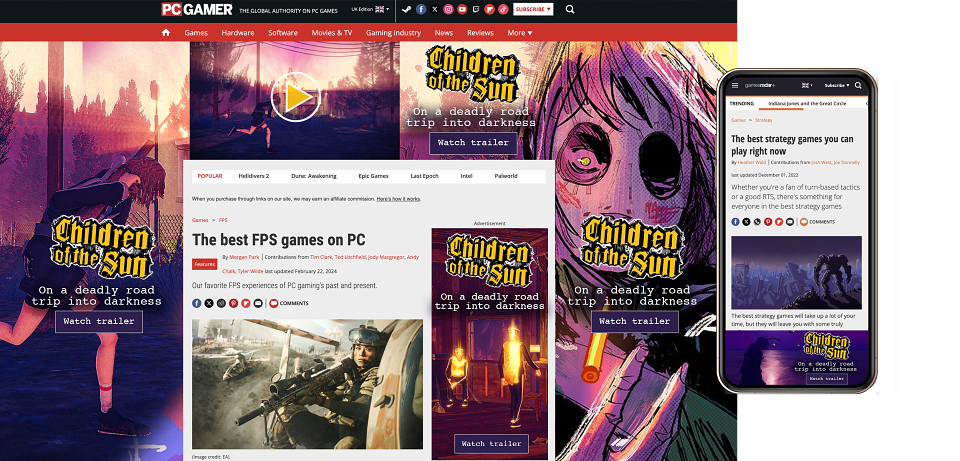Select Epic Games in the popular bar

[x=373, y=176]
